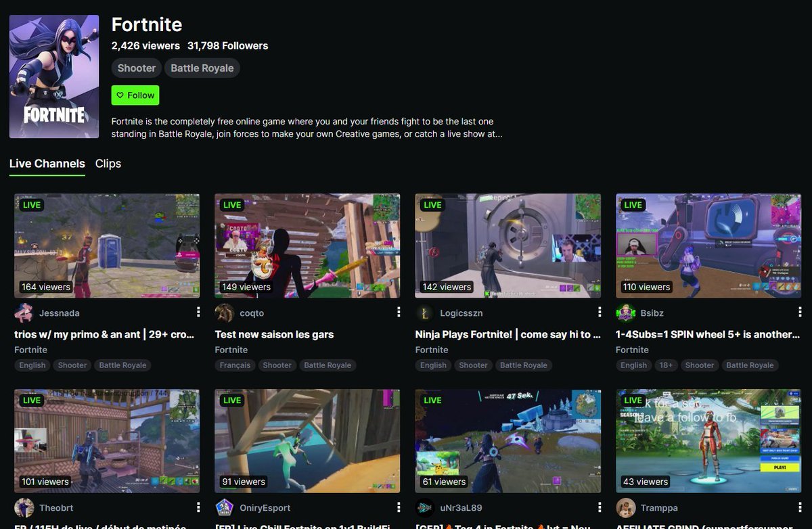
Task: Click Theobrt's channel avatar
Action: click(24, 508)
